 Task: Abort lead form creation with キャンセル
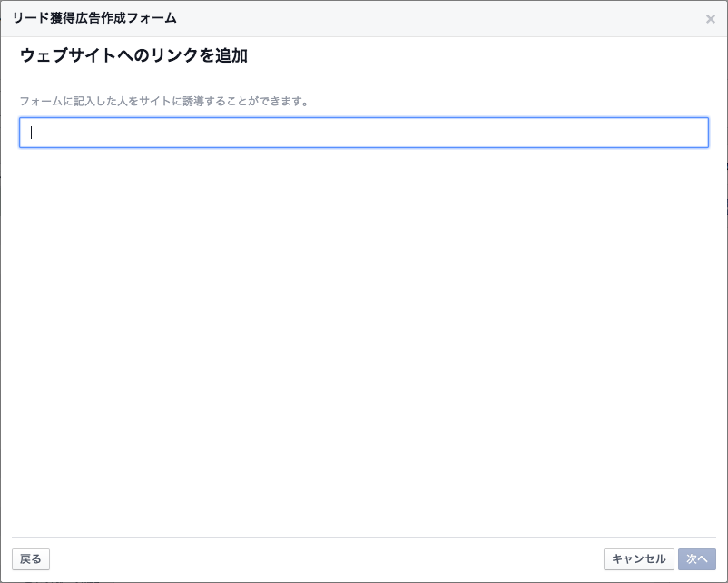(x=638, y=559)
